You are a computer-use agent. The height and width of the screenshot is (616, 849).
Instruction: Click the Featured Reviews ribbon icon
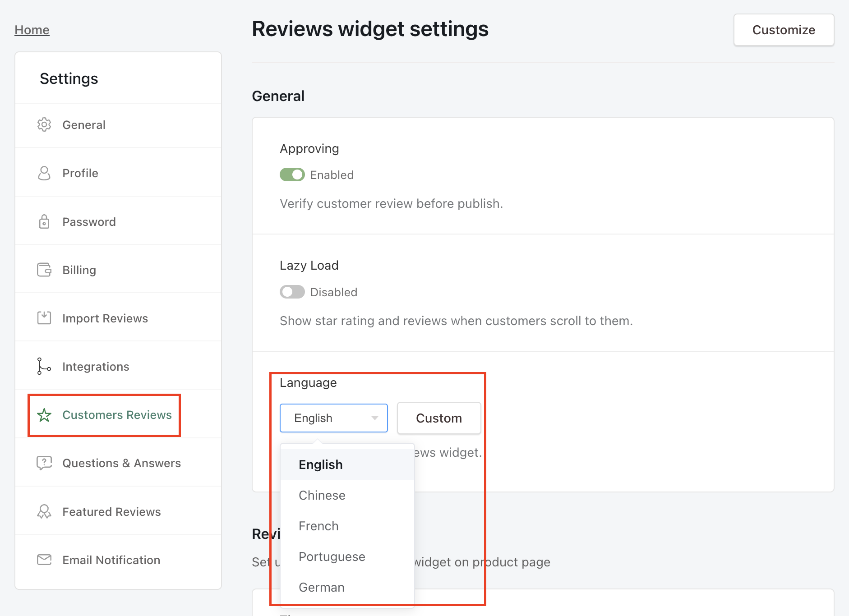44,512
